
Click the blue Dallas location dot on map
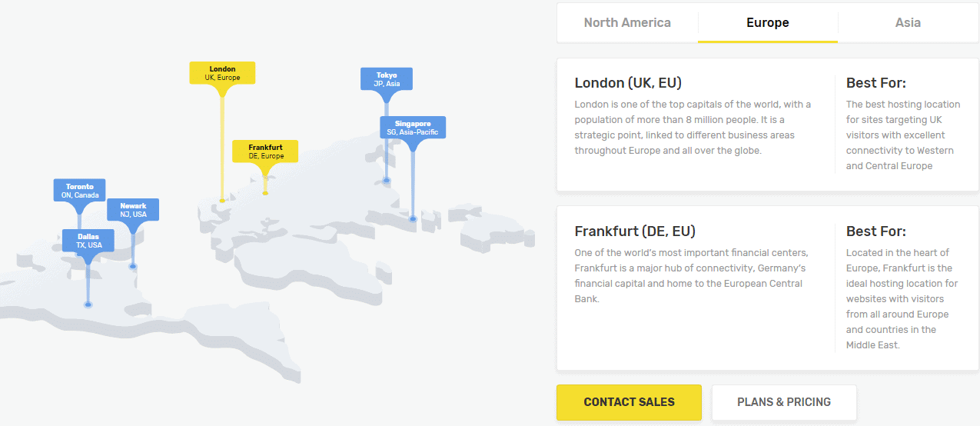point(88,305)
